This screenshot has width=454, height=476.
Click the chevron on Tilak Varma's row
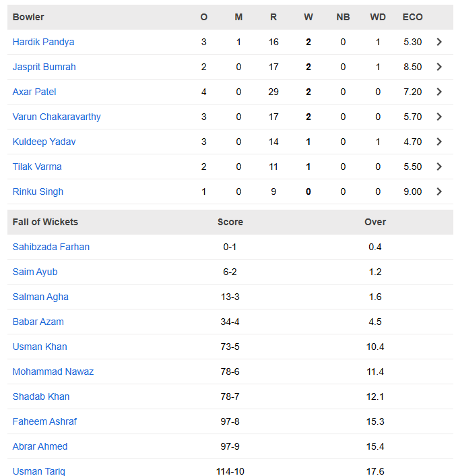coord(439,167)
